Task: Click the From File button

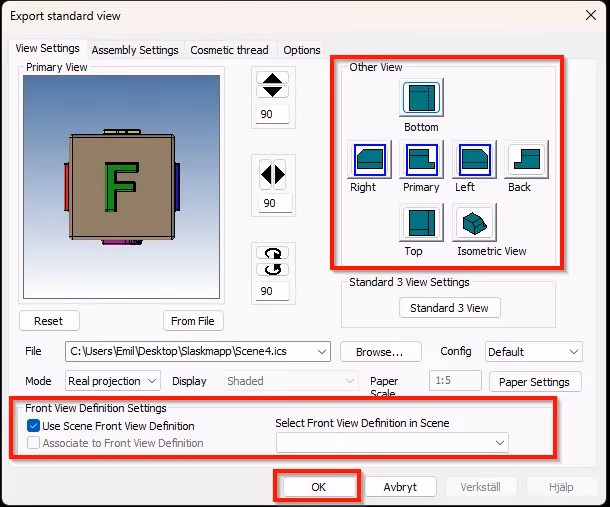Action: (x=193, y=321)
